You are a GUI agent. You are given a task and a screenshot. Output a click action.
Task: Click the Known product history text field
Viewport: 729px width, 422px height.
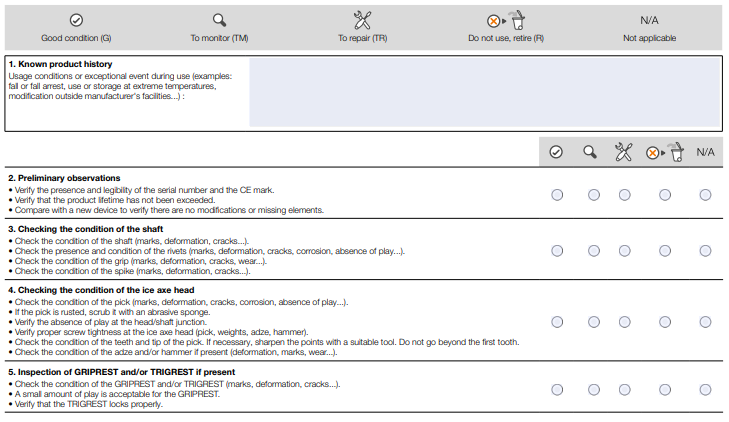pyautogui.click(x=483, y=91)
